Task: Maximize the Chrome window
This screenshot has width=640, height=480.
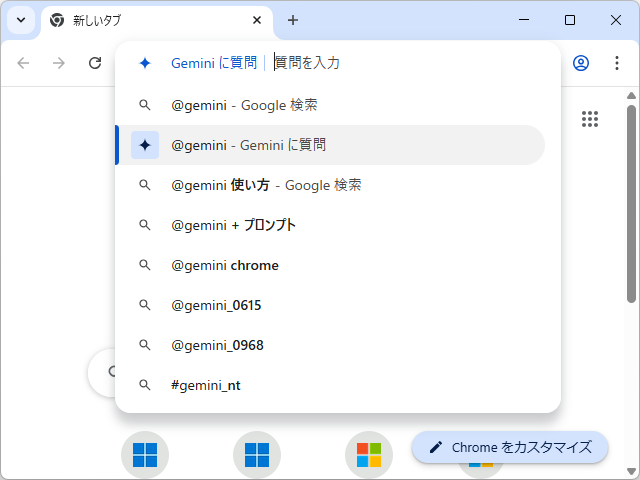Action: click(x=570, y=20)
